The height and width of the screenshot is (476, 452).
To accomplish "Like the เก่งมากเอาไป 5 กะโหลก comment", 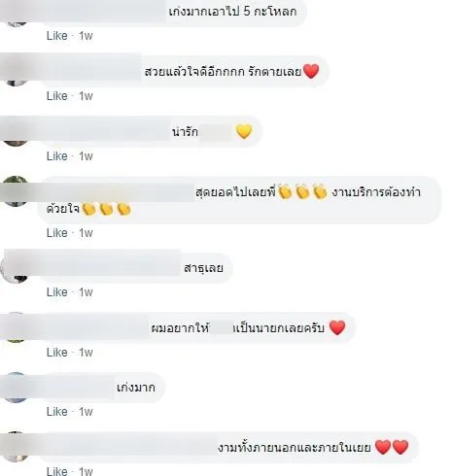I will (x=57, y=36).
